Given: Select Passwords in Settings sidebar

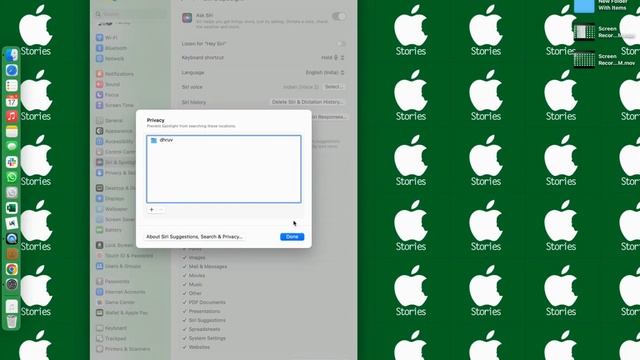Looking at the screenshot, I should coord(113,282).
